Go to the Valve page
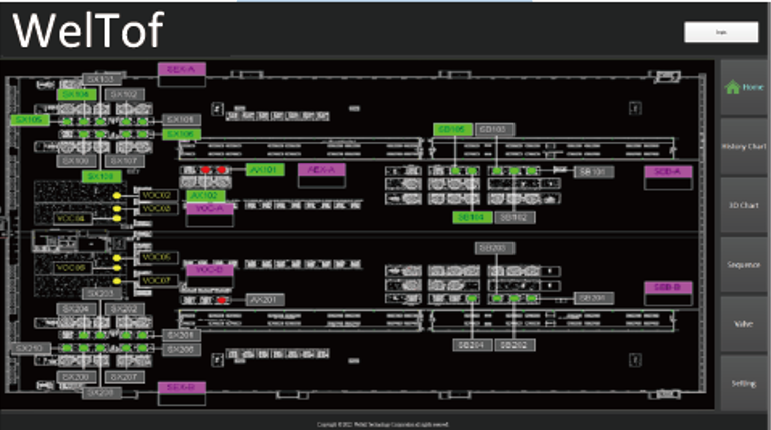Viewport: 771px width, 430px height. pos(743,324)
